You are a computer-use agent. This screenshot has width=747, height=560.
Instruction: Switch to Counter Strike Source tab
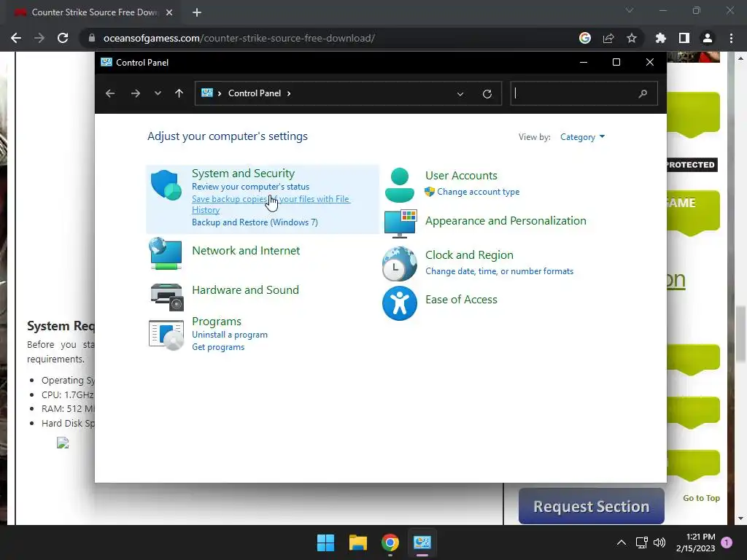click(x=94, y=12)
